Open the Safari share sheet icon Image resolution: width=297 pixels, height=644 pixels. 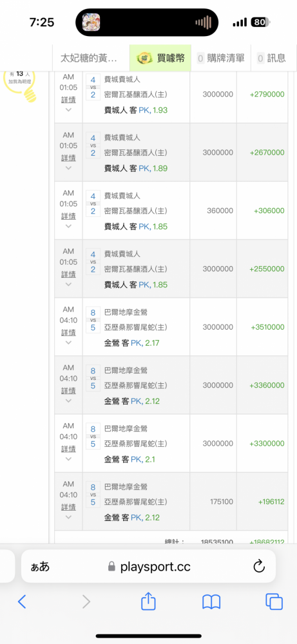pos(148,601)
